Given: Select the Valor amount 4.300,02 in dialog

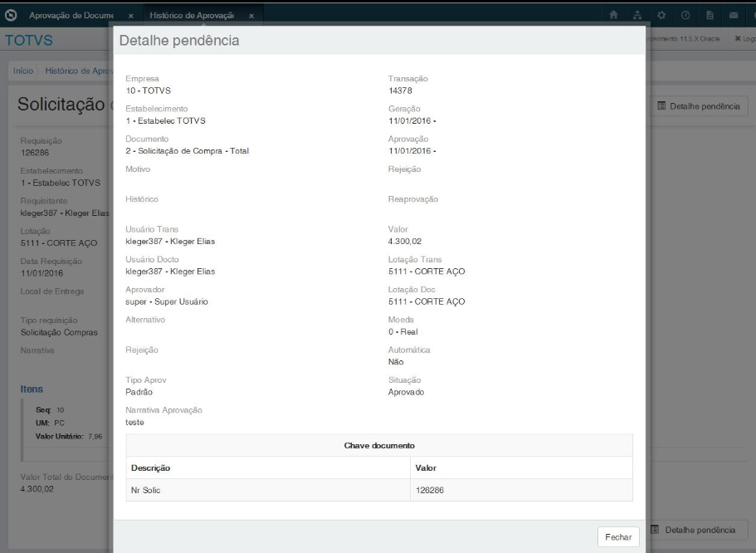Looking at the screenshot, I should pyautogui.click(x=404, y=242).
